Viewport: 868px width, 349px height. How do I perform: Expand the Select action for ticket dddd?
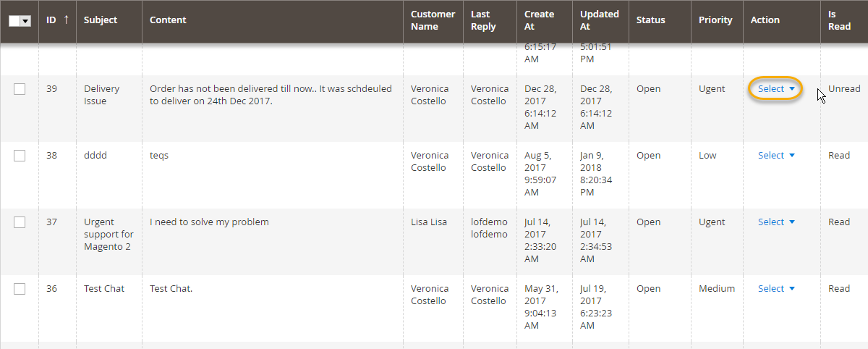[776, 156]
